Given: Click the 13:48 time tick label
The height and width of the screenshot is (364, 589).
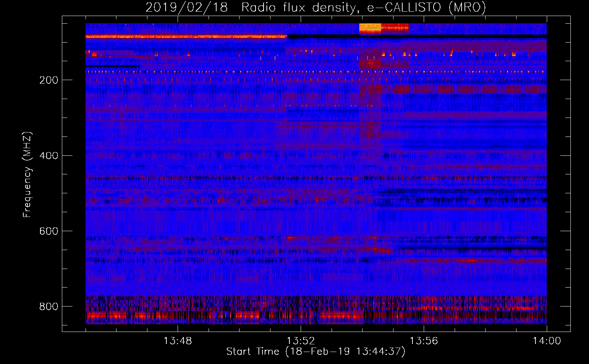Looking at the screenshot, I should (x=178, y=341).
